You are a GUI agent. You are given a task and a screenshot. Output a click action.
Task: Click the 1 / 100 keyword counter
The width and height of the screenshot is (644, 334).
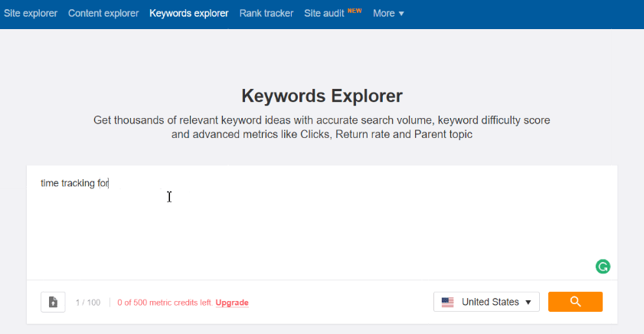[88, 303]
